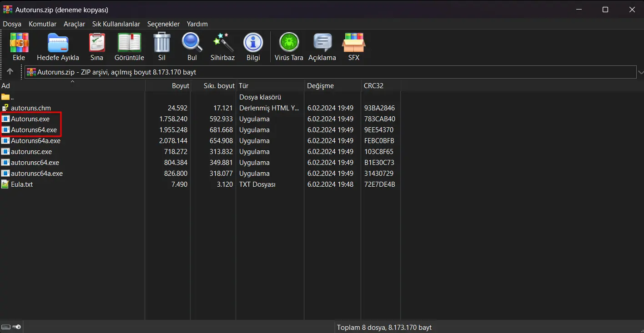Click the CRC value FEBC0BFB
644x333 pixels.
pos(379,141)
